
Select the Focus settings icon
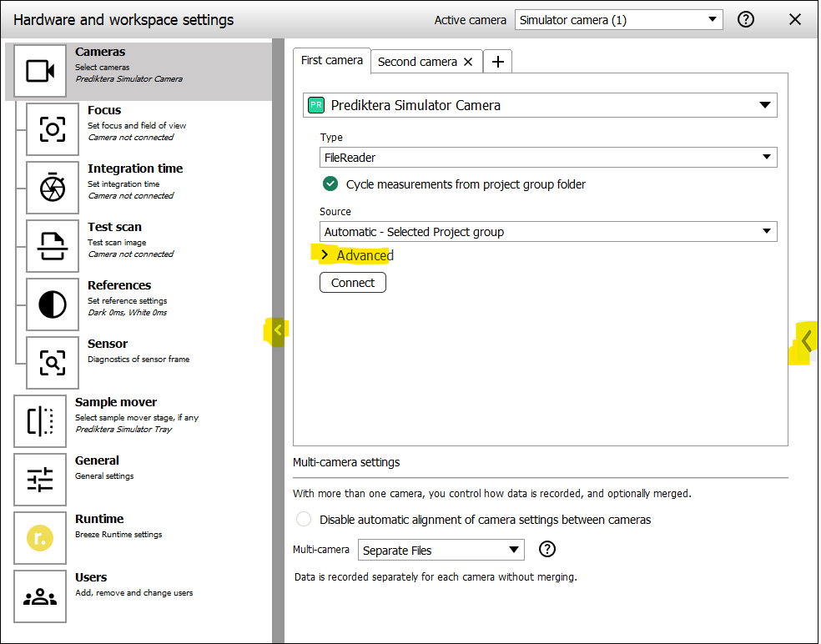(x=53, y=129)
